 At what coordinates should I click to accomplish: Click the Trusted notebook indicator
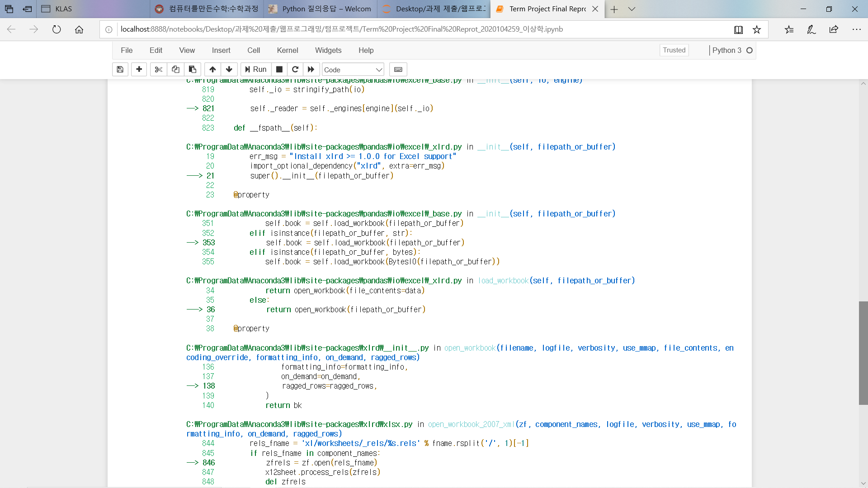click(674, 50)
